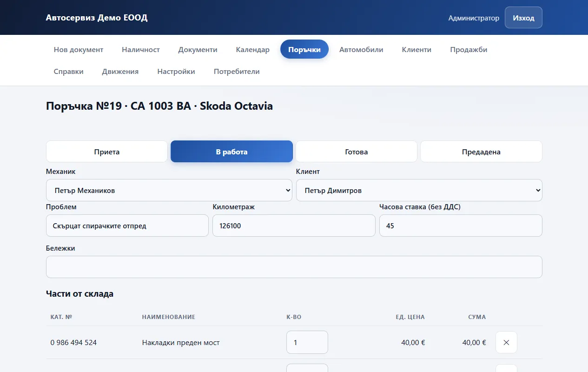Open the Движения page
Screen dimensions: 588x372
pos(120,71)
